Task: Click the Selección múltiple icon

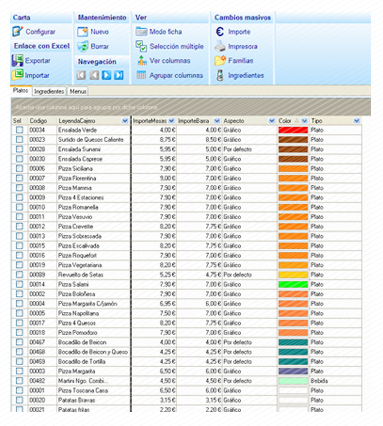Action: tap(141, 46)
